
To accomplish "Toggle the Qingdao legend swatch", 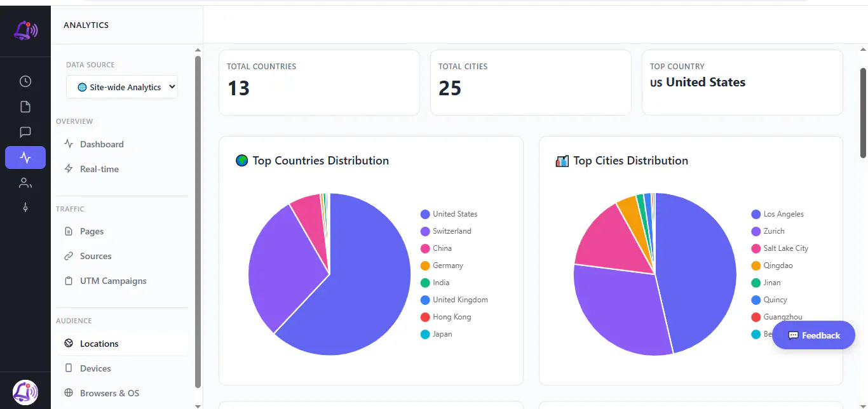I will point(756,265).
